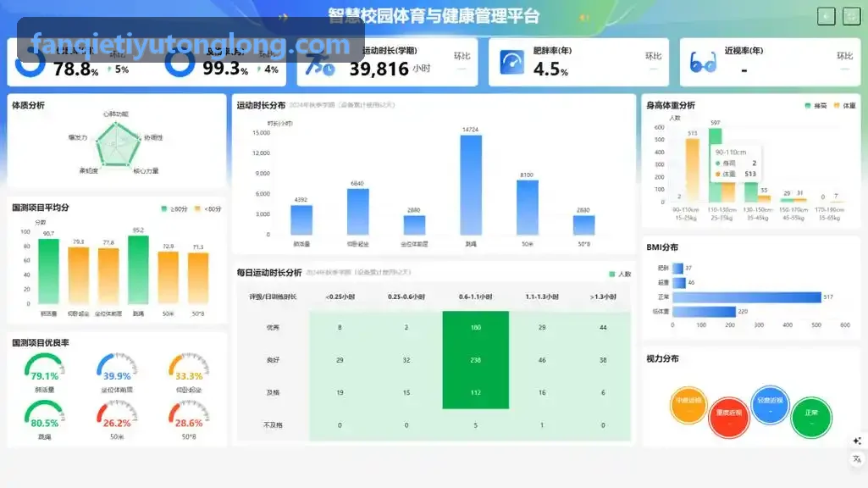
Task: Click the blue 轻度近视 bubble in 视力分布
Action: [770, 405]
